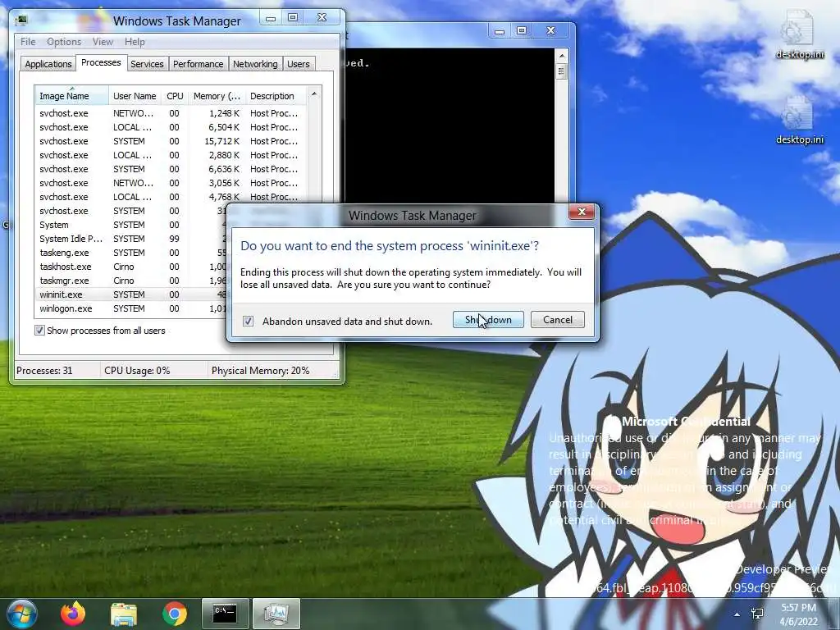The image size is (840, 630).
Task: Minimize the command prompt window
Action: click(500, 31)
